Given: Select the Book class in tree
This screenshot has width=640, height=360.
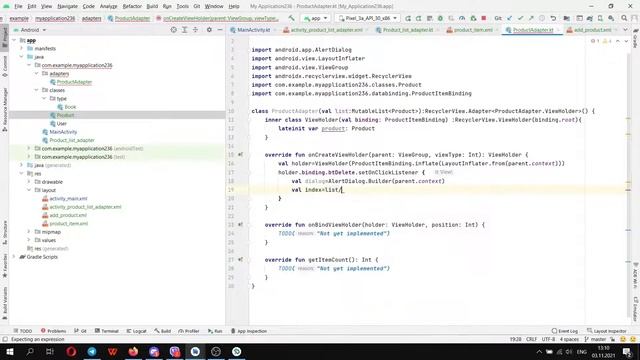Looking at the screenshot, I should [x=70, y=107].
